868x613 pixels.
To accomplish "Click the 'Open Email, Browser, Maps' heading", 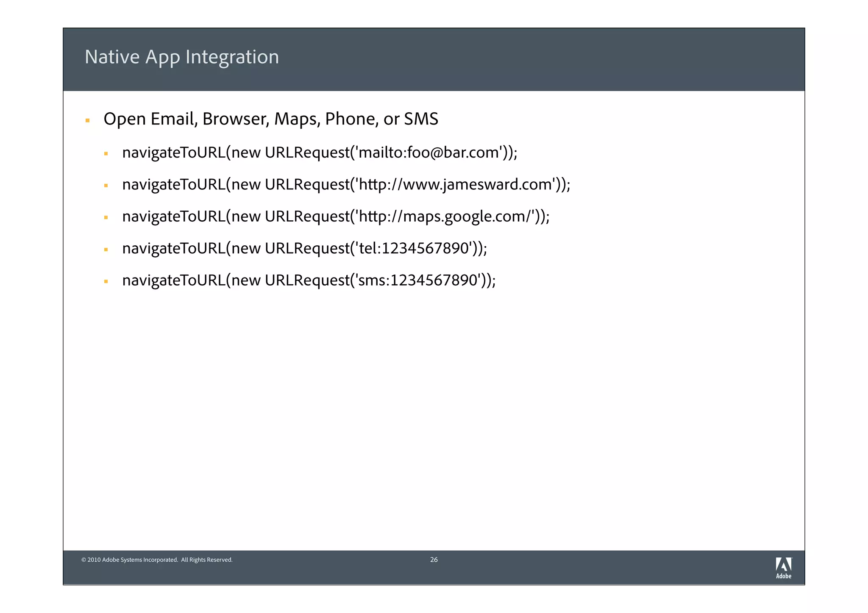I will (270, 119).
